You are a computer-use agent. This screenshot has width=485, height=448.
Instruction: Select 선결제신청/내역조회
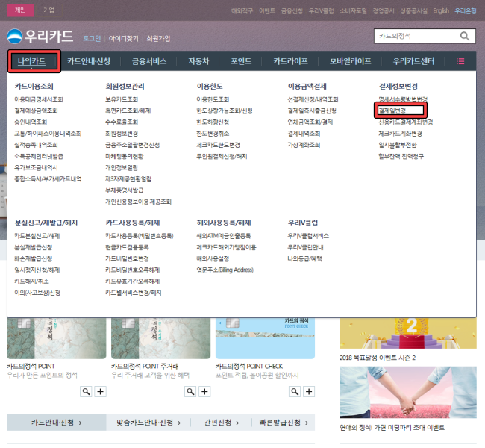pos(313,99)
